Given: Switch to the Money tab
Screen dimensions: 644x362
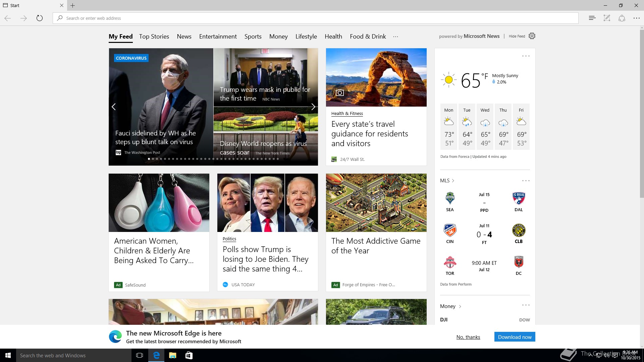Looking at the screenshot, I should tap(278, 37).
